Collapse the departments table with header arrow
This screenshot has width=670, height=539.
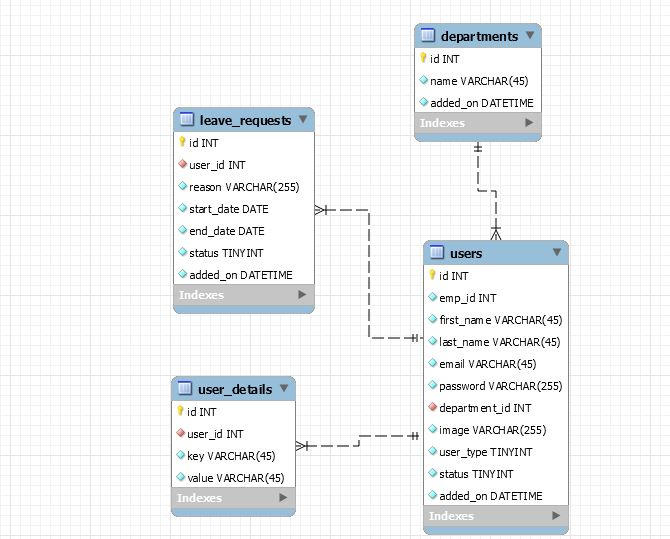pyautogui.click(x=530, y=35)
